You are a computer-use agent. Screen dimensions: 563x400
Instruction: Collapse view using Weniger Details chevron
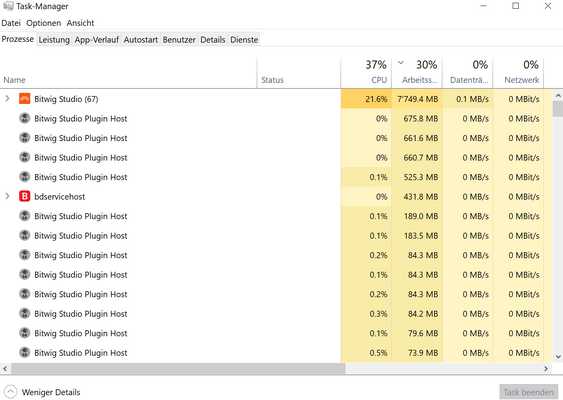pos(10,392)
